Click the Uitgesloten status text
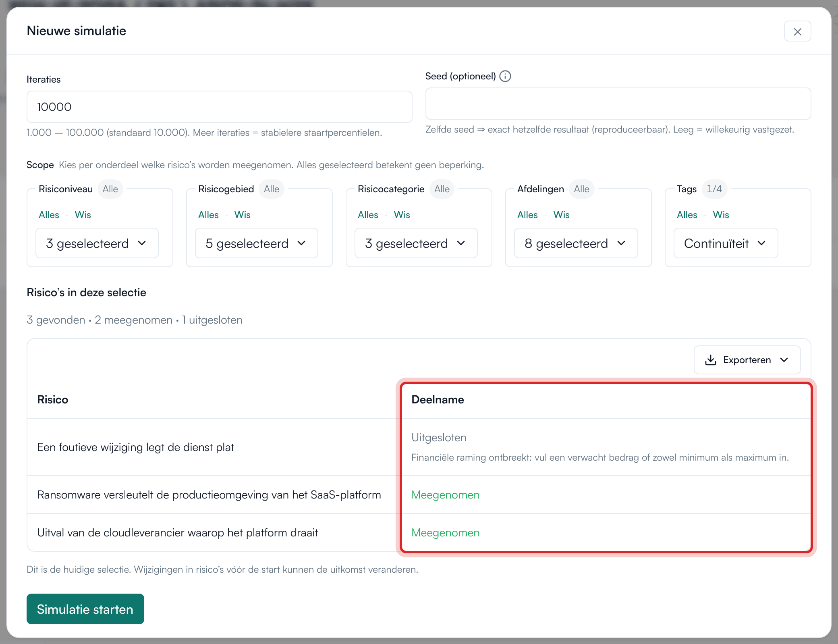838x644 pixels. click(x=439, y=438)
